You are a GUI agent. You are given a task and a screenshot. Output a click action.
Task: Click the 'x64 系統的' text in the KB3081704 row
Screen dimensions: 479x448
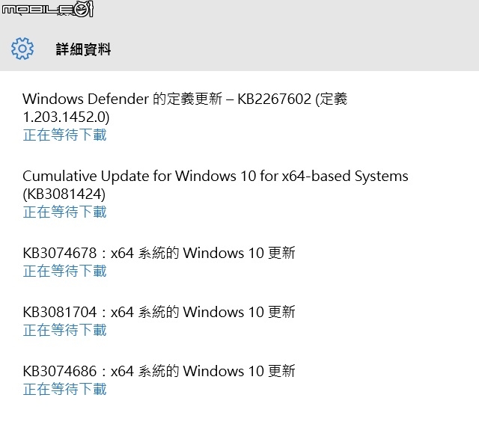[x=144, y=312]
